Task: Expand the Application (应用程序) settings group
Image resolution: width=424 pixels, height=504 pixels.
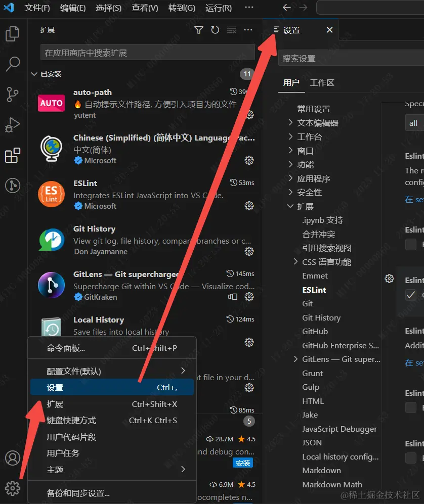Action: tap(290, 178)
